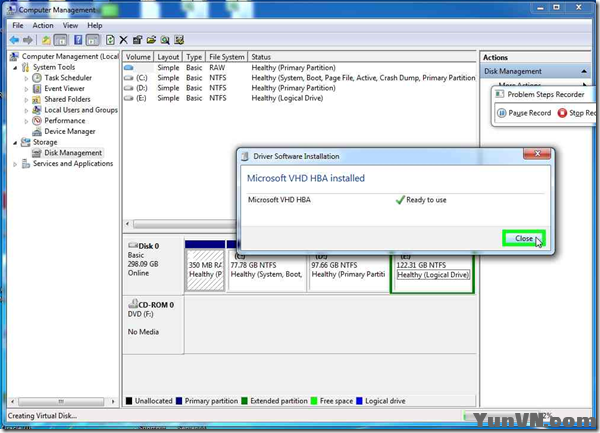The height and width of the screenshot is (433, 600).
Task: Click Close in Driver Software Installation dialog
Action: tap(524, 238)
